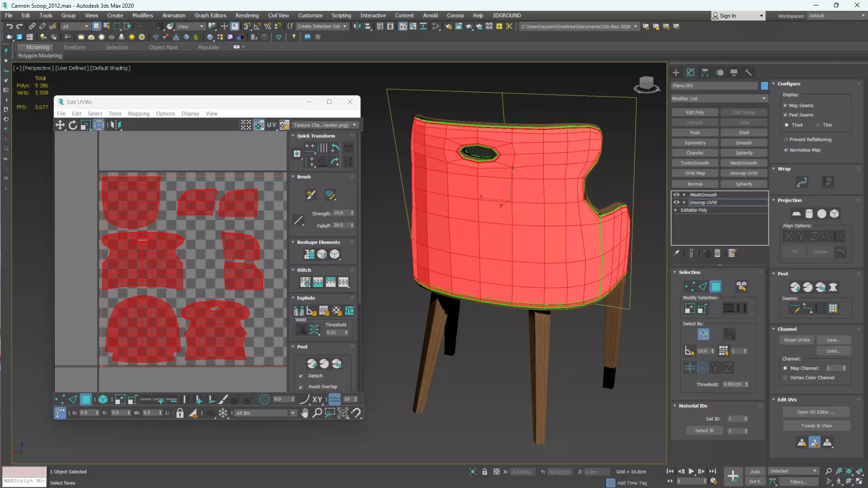Open the Hierarchy panel tab icon
Viewport: 868px width, 488px height.
705,72
